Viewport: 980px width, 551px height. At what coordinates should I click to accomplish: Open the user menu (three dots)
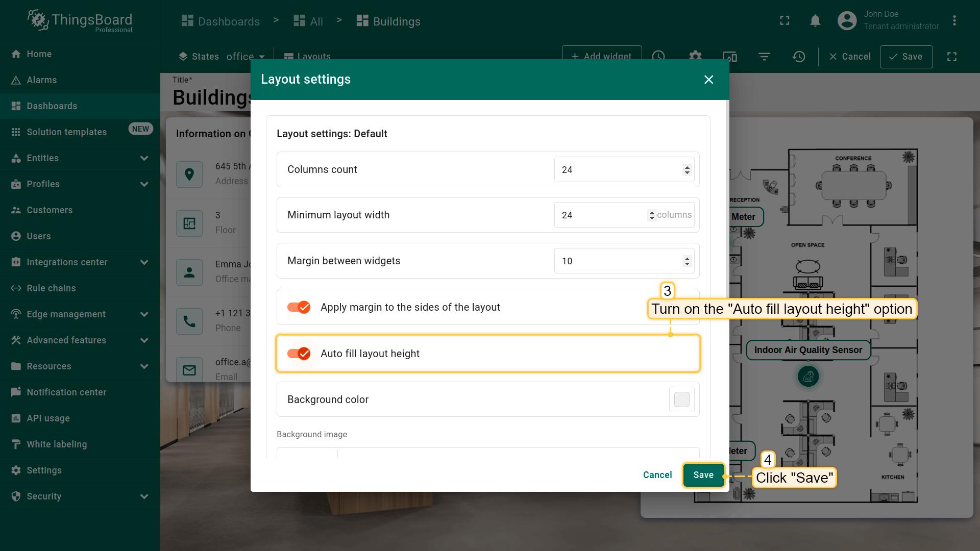coord(954,20)
